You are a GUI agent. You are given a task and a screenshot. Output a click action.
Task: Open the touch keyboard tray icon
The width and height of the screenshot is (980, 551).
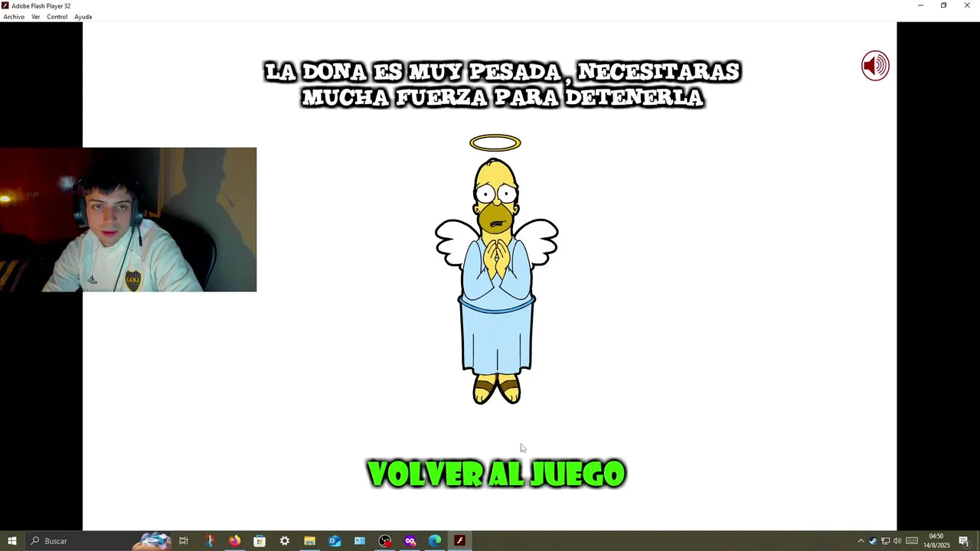[912, 541]
